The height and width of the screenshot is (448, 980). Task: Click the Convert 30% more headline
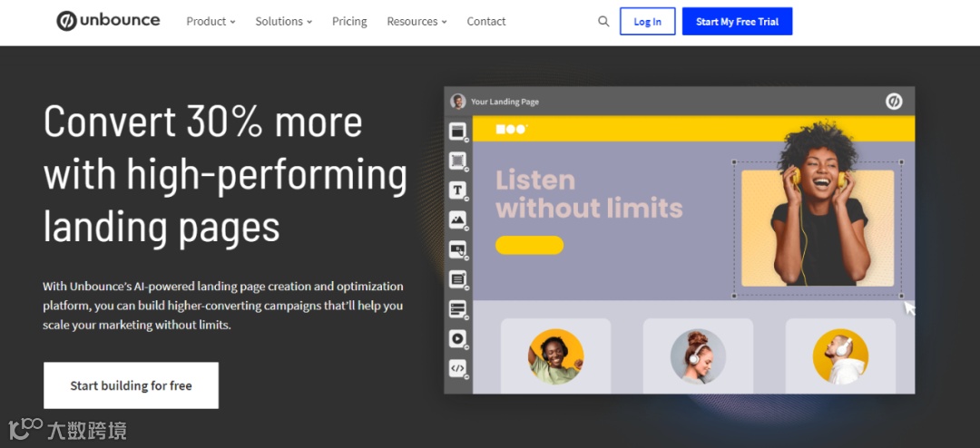(225, 174)
